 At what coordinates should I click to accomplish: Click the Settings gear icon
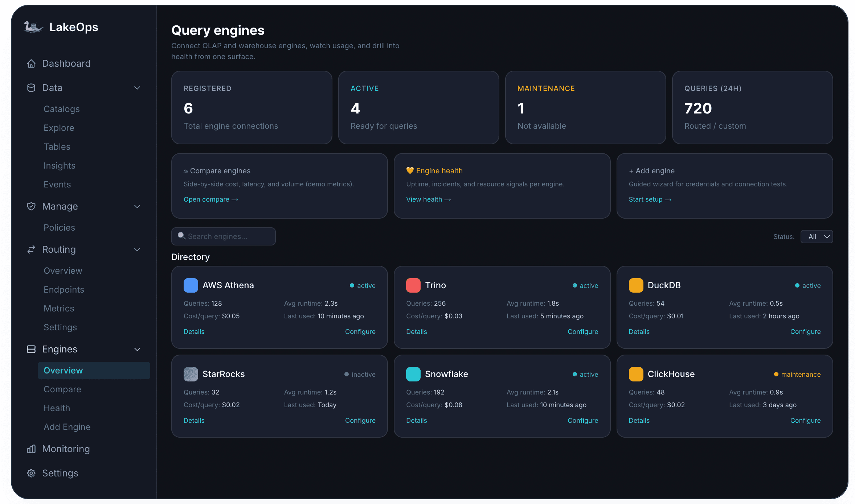pyautogui.click(x=31, y=473)
